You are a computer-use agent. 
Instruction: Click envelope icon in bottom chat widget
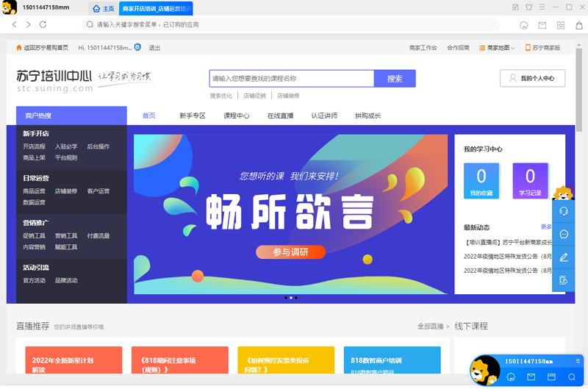(531, 377)
